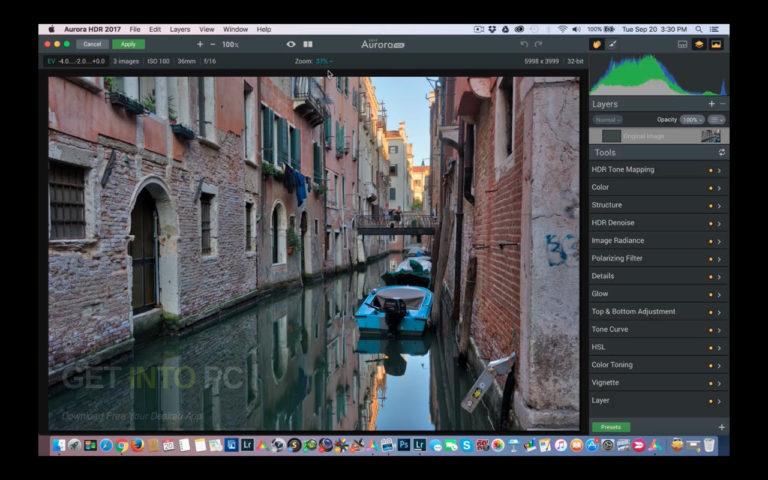
Task: Open Photoshop from the dock
Action: pos(404,445)
